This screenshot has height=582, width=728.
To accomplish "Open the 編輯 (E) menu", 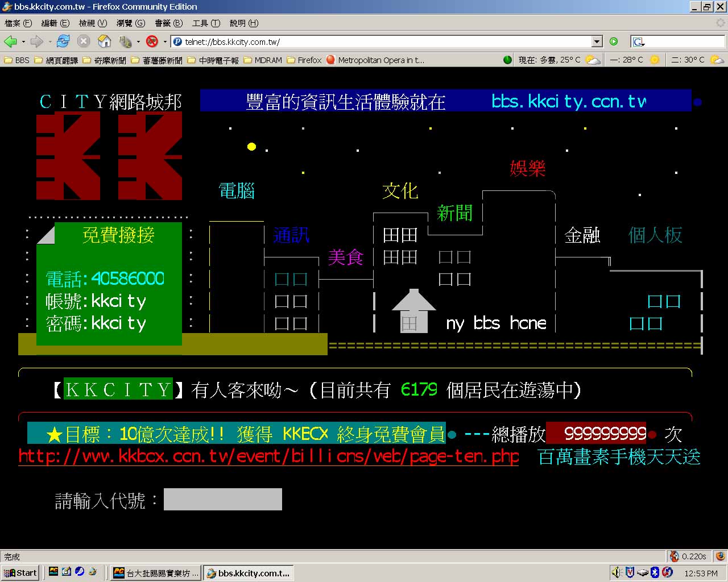I will 55,23.
